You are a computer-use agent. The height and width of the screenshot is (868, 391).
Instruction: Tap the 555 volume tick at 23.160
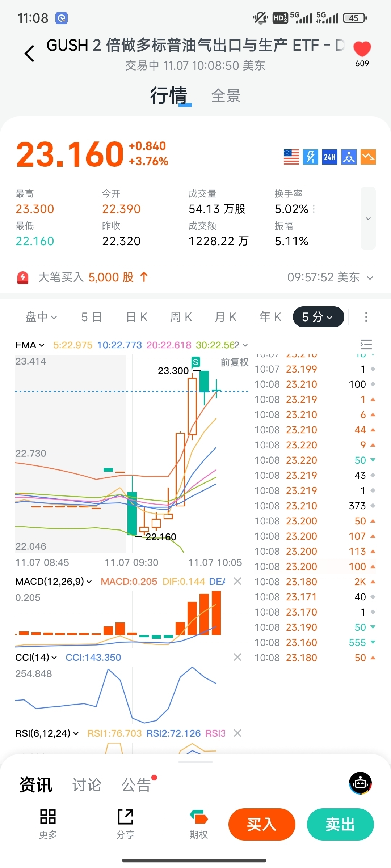[315, 642]
